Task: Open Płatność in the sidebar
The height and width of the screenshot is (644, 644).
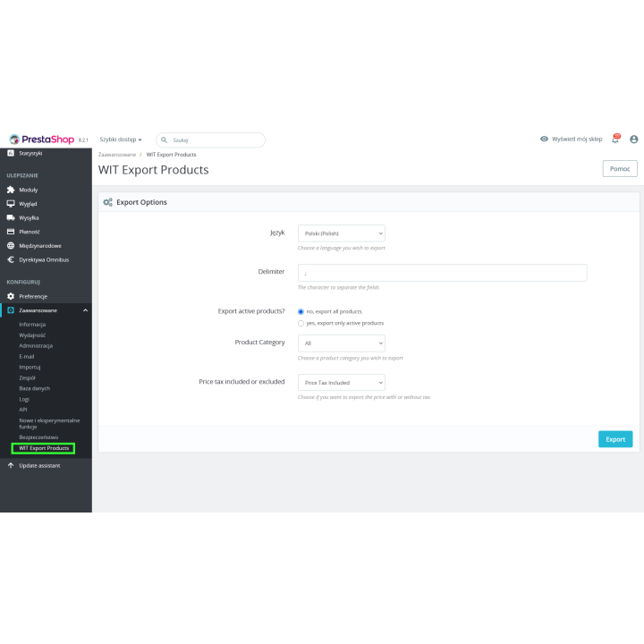Action: [x=30, y=232]
